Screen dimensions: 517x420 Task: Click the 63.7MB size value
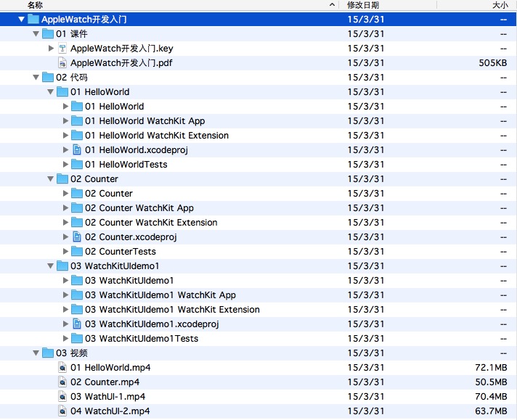pyautogui.click(x=491, y=411)
